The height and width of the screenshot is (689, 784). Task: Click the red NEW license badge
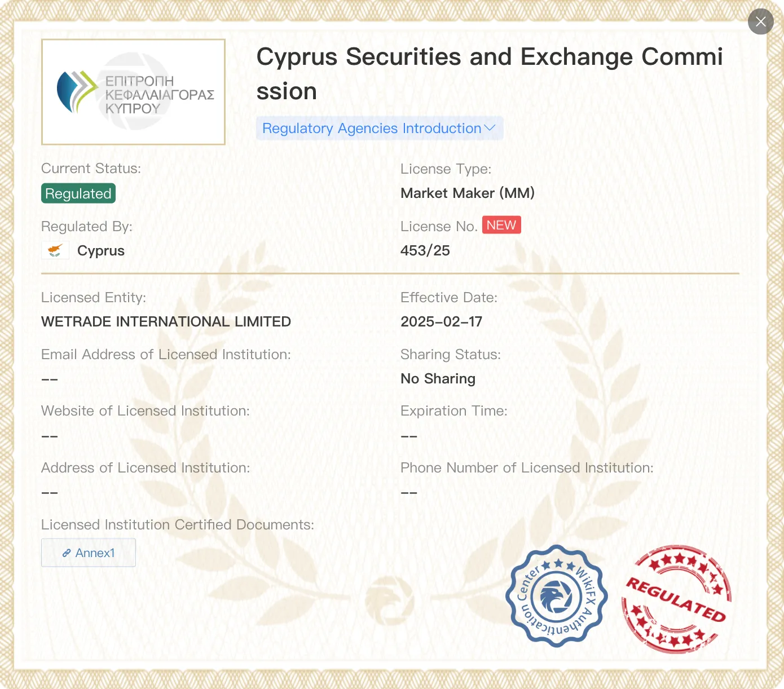tap(501, 225)
